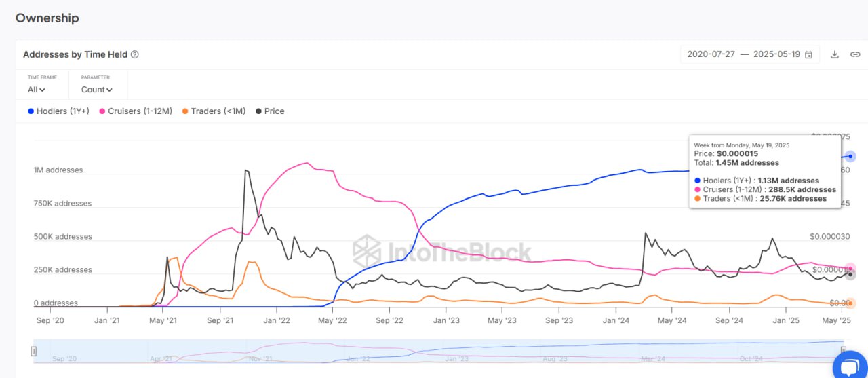Click the right range slider handle
Image resolution: width=868 pixels, height=378 pixels.
(844, 351)
